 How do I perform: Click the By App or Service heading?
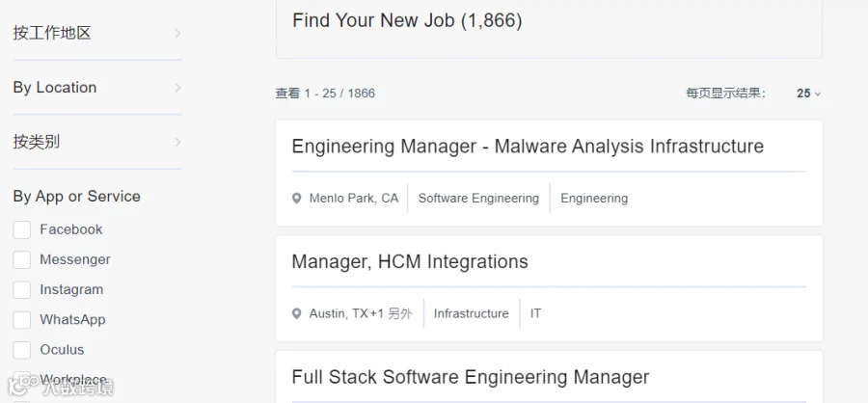[x=77, y=197]
